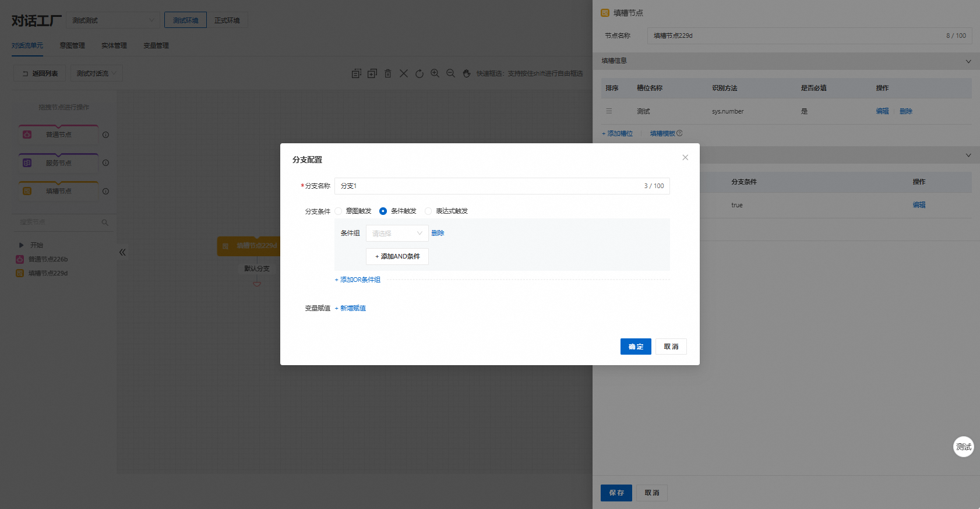The width and height of the screenshot is (980, 509).
Task: Click the search magnifier in 搜索节点
Action: tap(105, 222)
